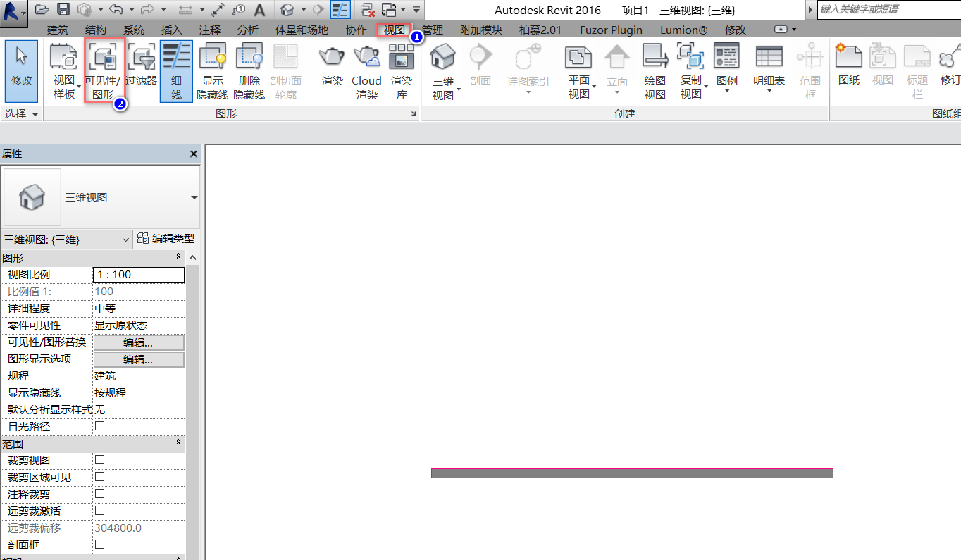Click the 图纸 sheet tool

pyautogui.click(x=849, y=65)
